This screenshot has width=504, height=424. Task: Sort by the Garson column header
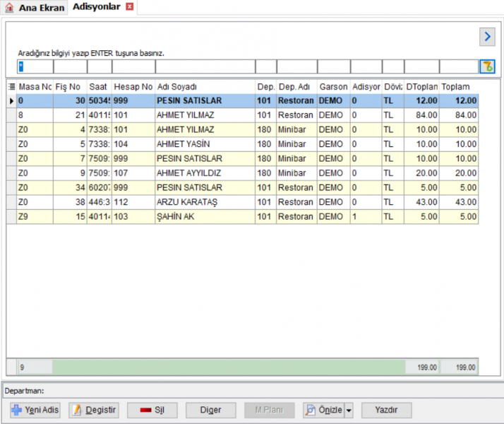click(334, 86)
